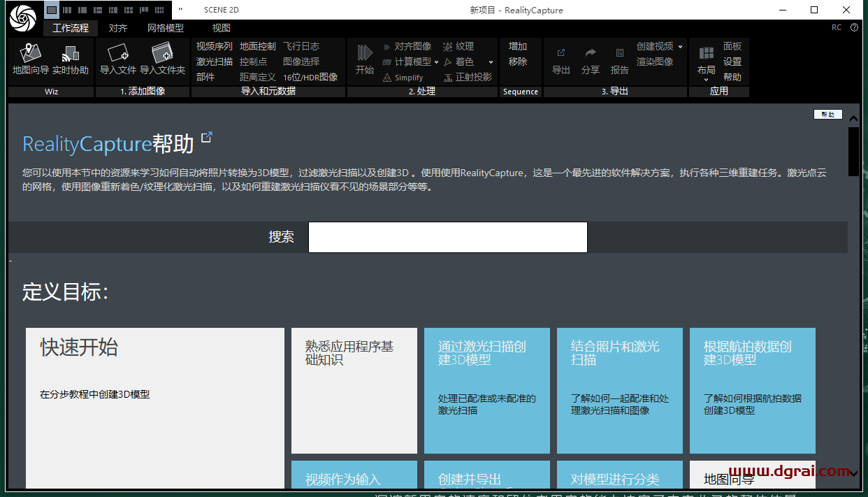The height and width of the screenshot is (497, 868).
Task: Expand the 布局 layout dropdown
Action: 707,79
